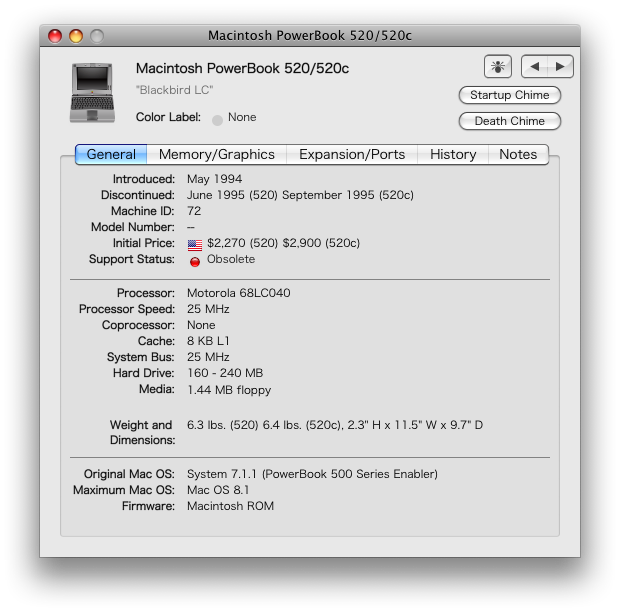This screenshot has width=620, height=612.
Task: Click the firmware value "Macintosh ROM"
Action: point(231,506)
